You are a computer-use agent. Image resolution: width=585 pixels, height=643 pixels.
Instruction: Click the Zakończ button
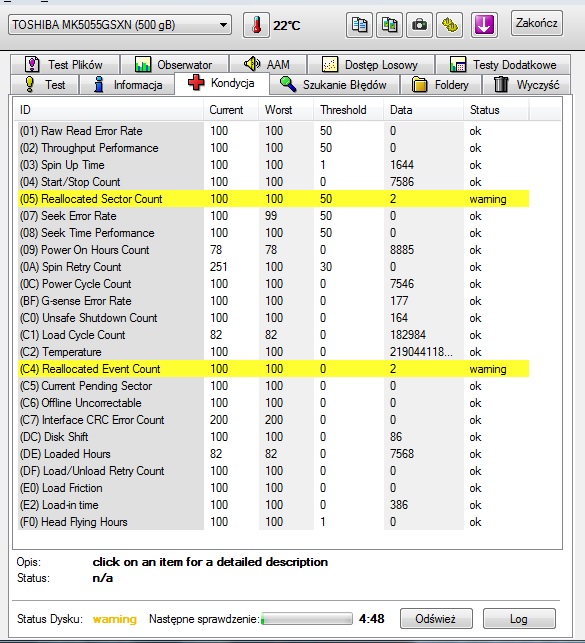(537, 23)
